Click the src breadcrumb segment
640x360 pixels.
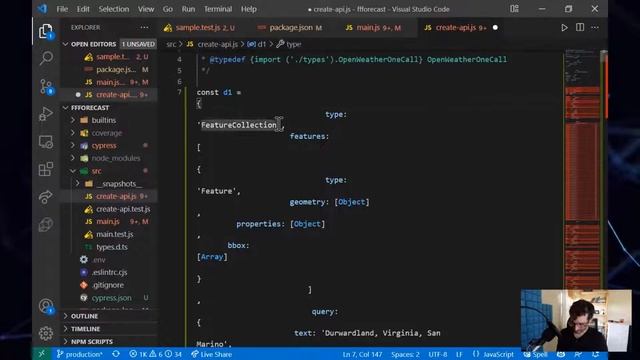click(x=171, y=44)
